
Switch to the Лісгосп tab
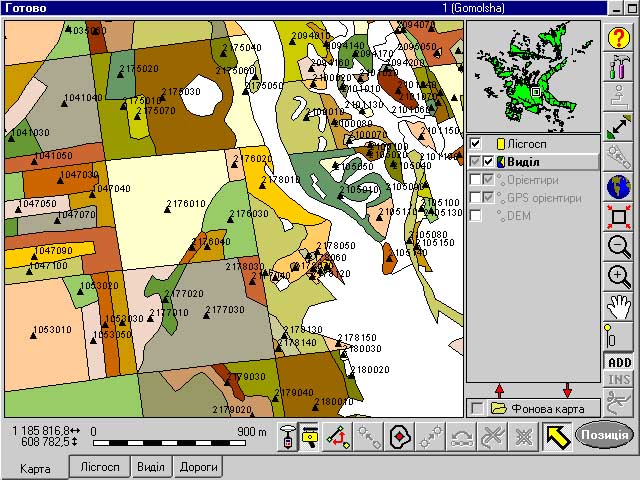100,467
